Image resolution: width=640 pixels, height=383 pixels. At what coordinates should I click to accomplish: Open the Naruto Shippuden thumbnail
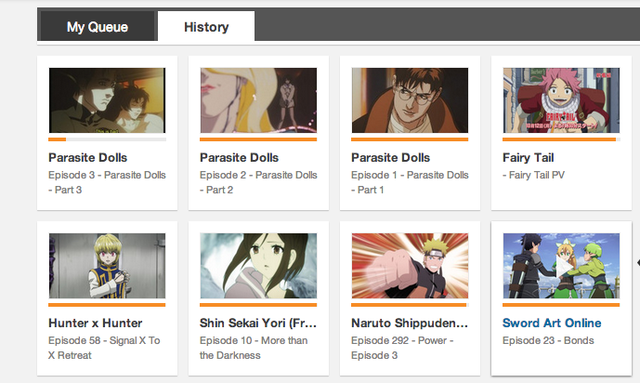pos(410,266)
